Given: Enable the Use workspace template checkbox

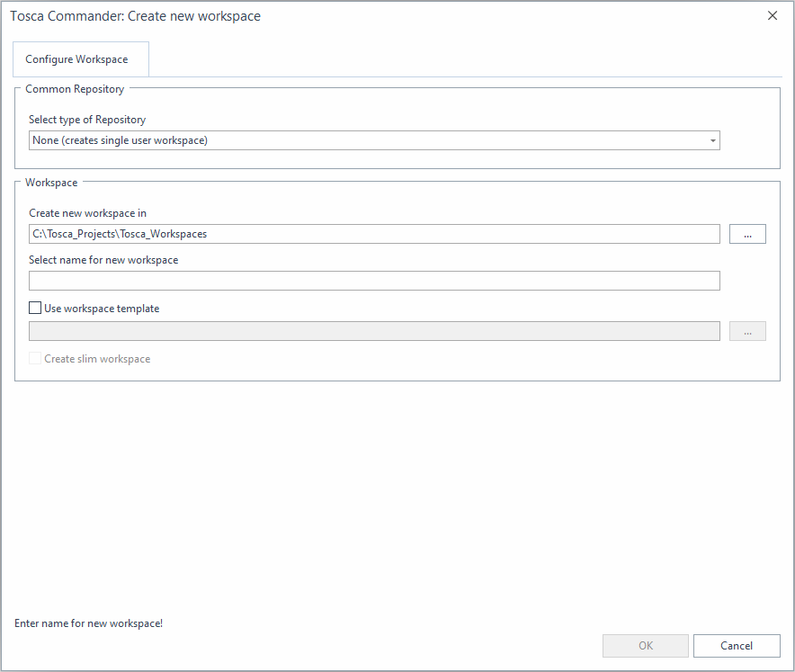Looking at the screenshot, I should (35, 308).
